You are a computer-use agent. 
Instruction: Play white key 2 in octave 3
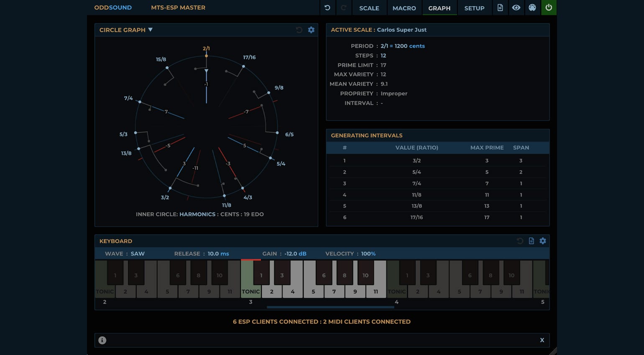pyautogui.click(x=271, y=291)
